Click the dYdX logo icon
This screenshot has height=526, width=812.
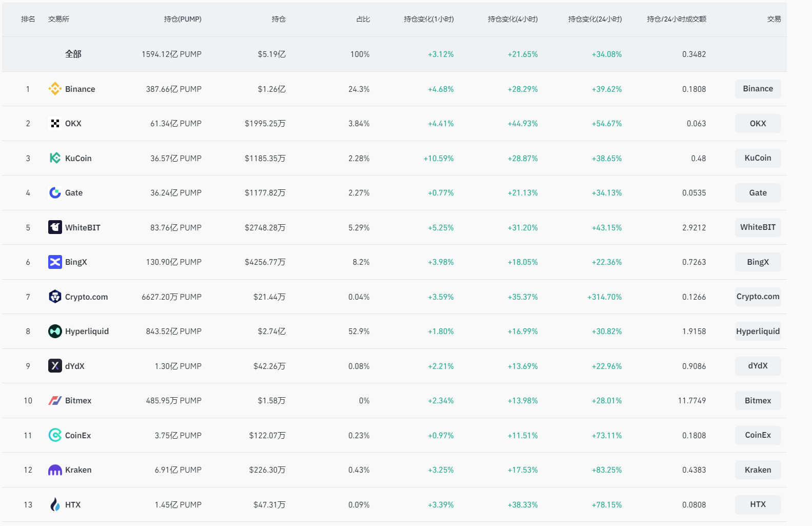coord(55,366)
